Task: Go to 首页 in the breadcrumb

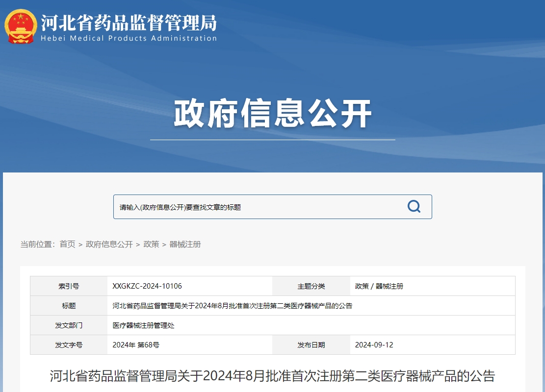Action: click(68, 244)
